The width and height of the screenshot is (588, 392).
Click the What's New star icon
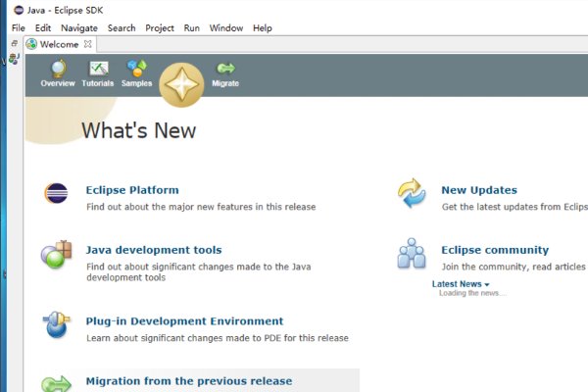(x=181, y=84)
